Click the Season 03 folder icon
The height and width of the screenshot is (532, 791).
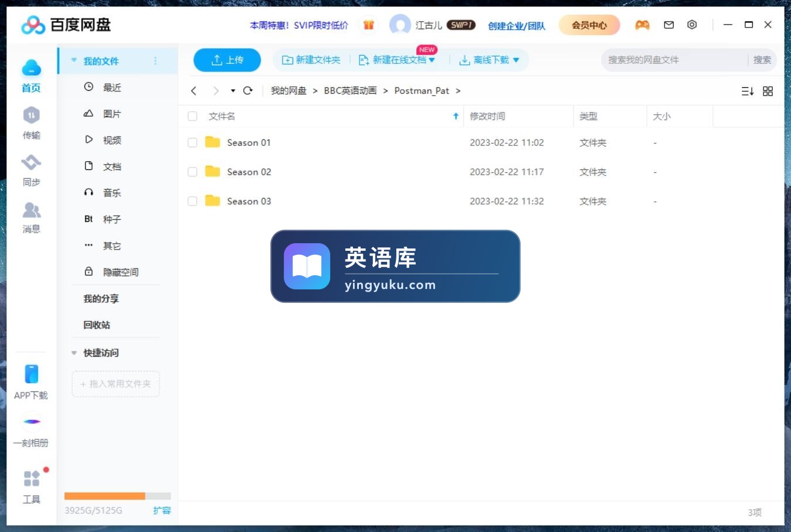click(212, 201)
